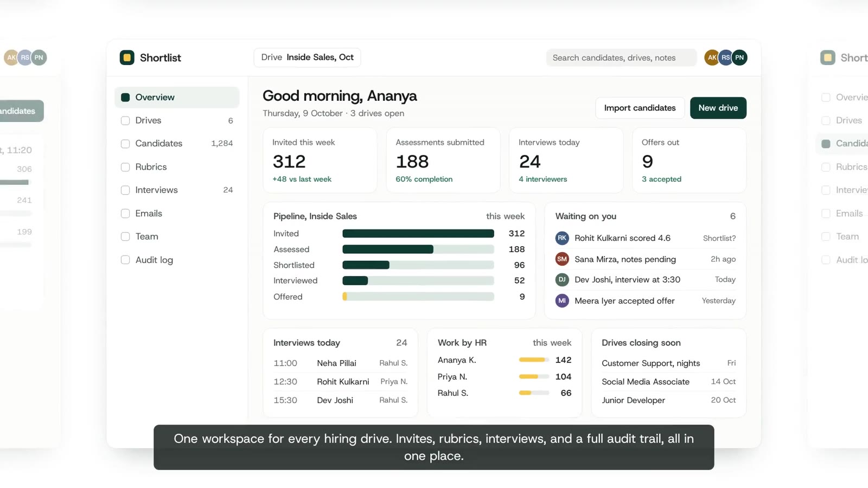Click the Offered pipeline bar

coord(418,297)
